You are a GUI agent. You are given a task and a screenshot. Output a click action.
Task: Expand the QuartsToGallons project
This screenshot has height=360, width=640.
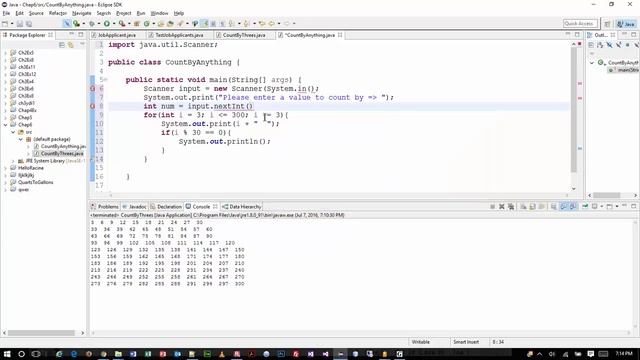coord(5,182)
